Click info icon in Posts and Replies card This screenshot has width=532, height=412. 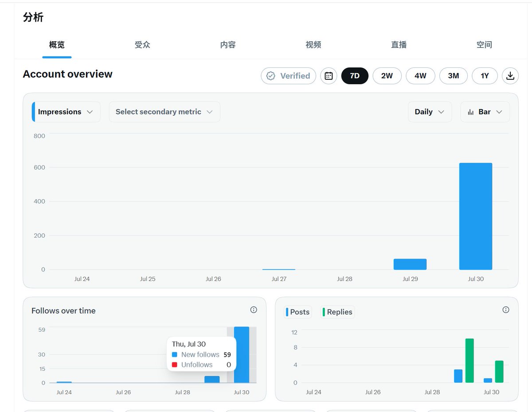[x=506, y=310]
